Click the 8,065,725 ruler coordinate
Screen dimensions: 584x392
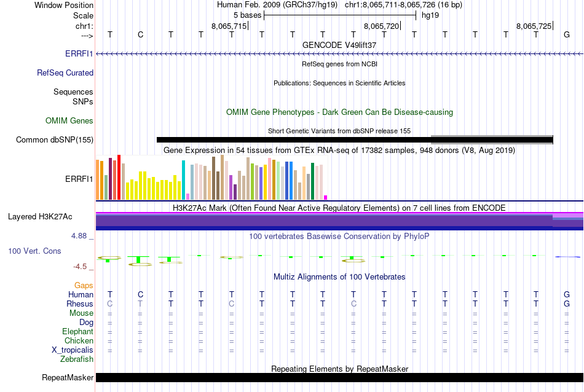click(x=534, y=26)
